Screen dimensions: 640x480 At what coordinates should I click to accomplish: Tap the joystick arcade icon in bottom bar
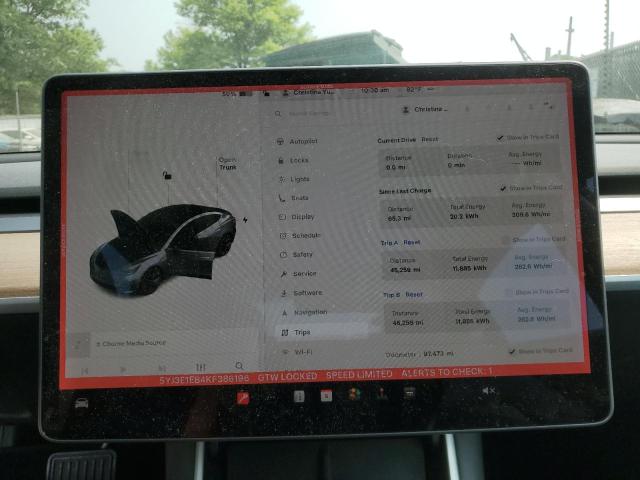382,393
